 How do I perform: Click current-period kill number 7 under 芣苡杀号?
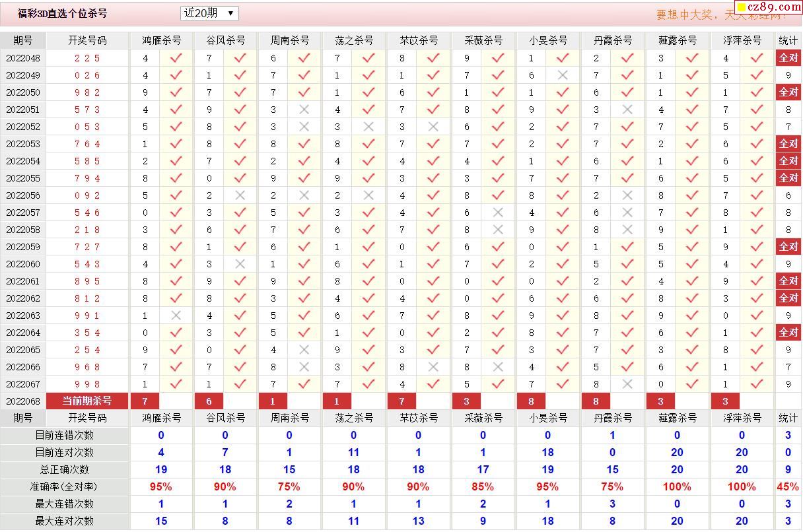pyautogui.click(x=402, y=401)
